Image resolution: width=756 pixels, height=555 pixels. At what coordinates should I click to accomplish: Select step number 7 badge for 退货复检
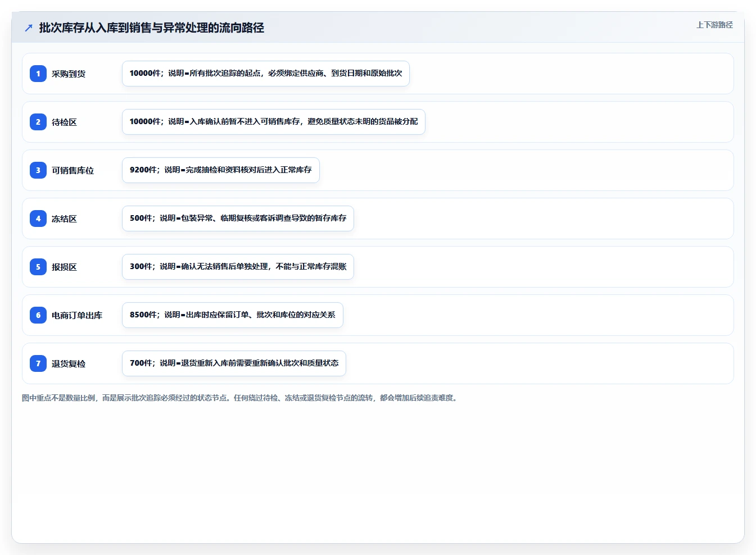(x=38, y=363)
